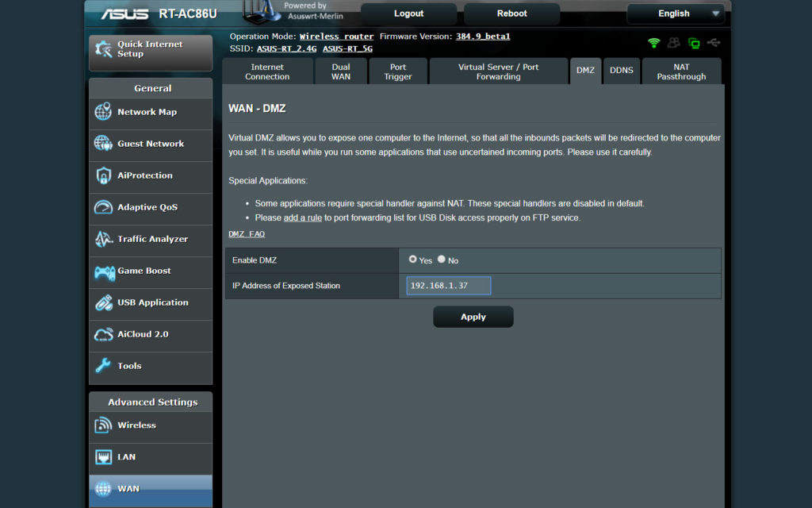This screenshot has width=812, height=508.
Task: Switch to the Port Trigger tab
Action: (x=397, y=70)
